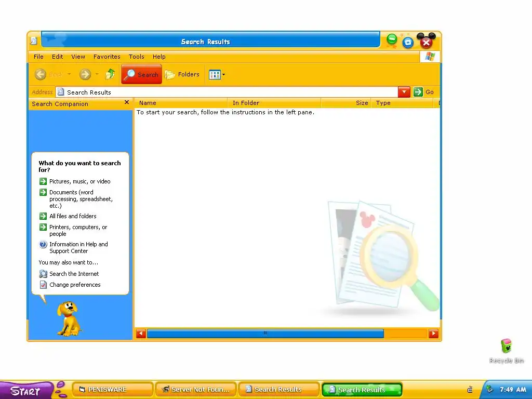Open the Start menu
The height and width of the screenshot is (399, 532).
pos(26,391)
